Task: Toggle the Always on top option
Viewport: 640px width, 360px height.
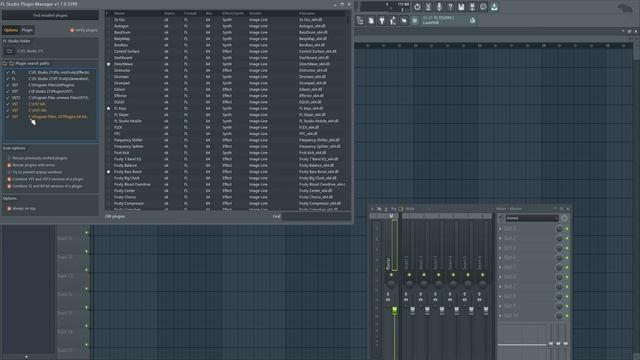Action: point(9,208)
